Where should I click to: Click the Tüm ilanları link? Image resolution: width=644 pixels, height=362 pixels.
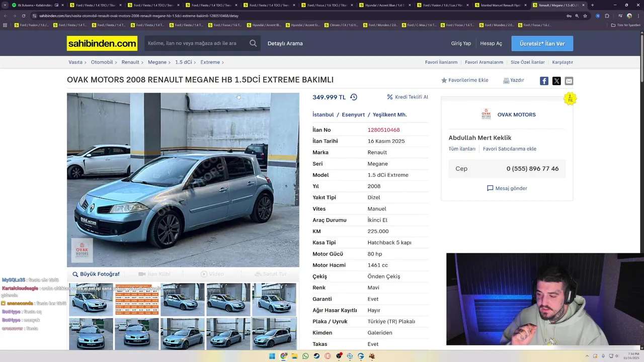(x=462, y=149)
